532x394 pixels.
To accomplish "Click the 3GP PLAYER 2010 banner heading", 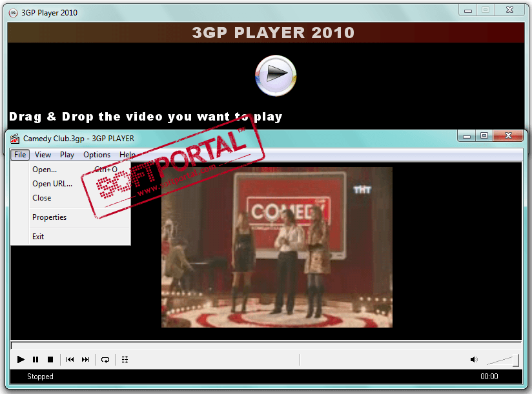I will pyautogui.click(x=273, y=33).
